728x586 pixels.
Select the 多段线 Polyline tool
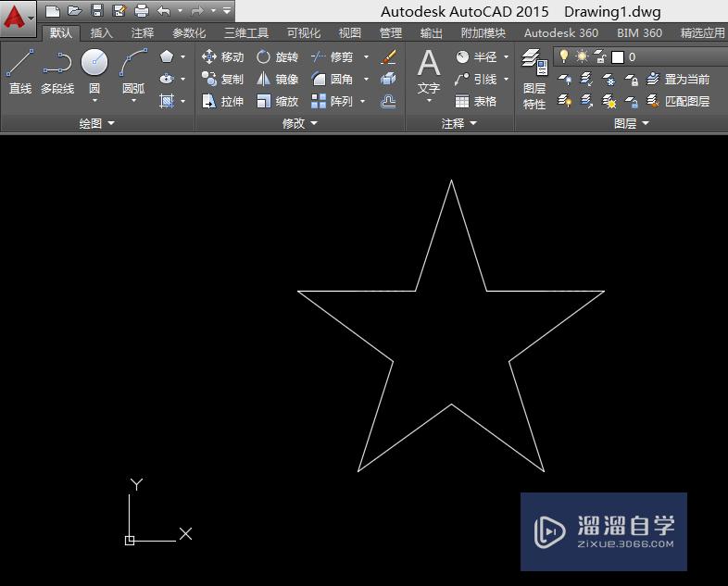coord(57,71)
